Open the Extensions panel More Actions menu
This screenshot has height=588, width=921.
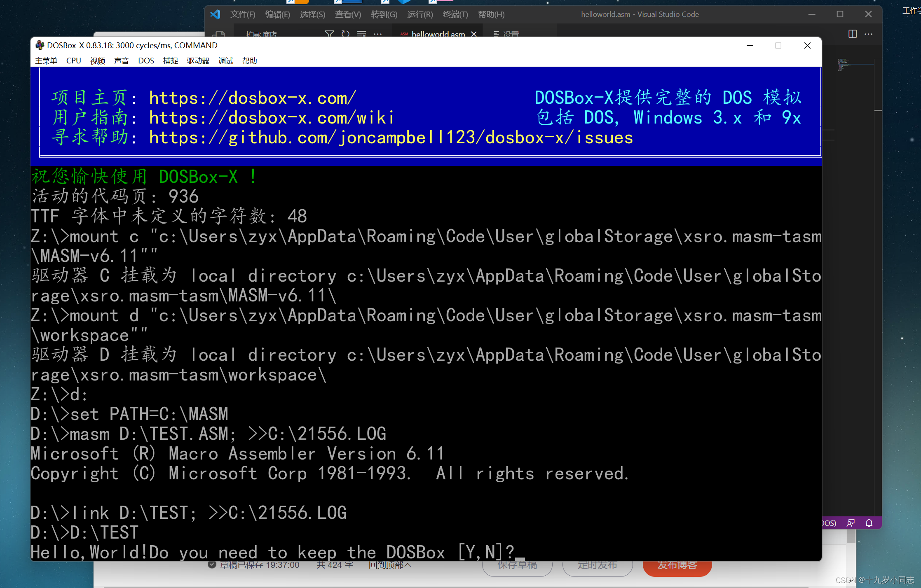point(377,34)
